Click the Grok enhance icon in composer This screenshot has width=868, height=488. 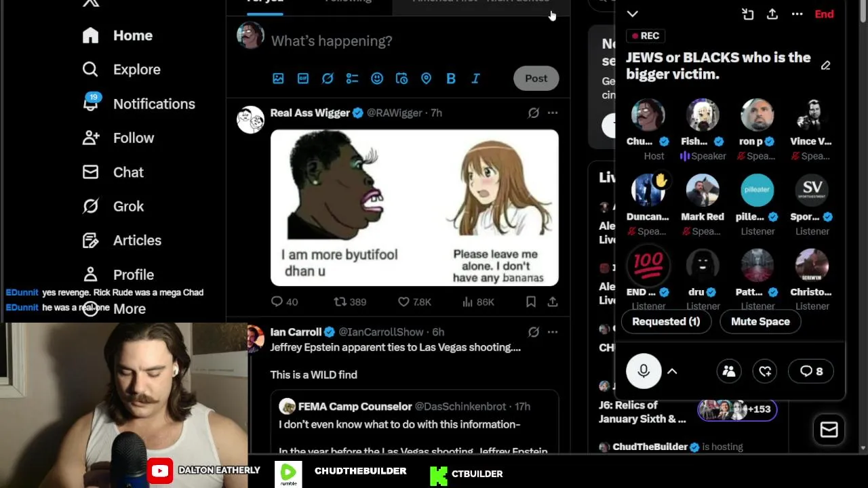(x=328, y=79)
